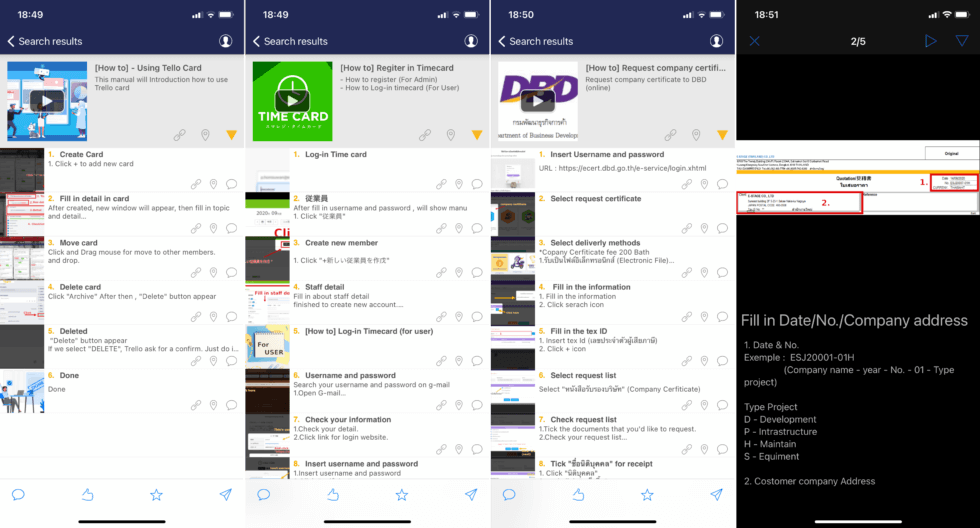Image resolution: width=980 pixels, height=528 pixels.
Task: Start slideshow with play icon in step viewer
Action: 931,41
